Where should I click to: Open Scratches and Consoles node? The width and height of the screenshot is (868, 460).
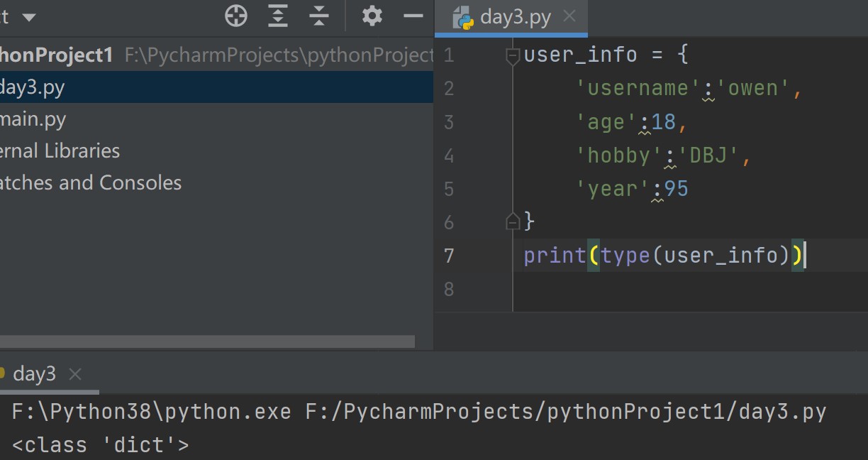point(91,182)
